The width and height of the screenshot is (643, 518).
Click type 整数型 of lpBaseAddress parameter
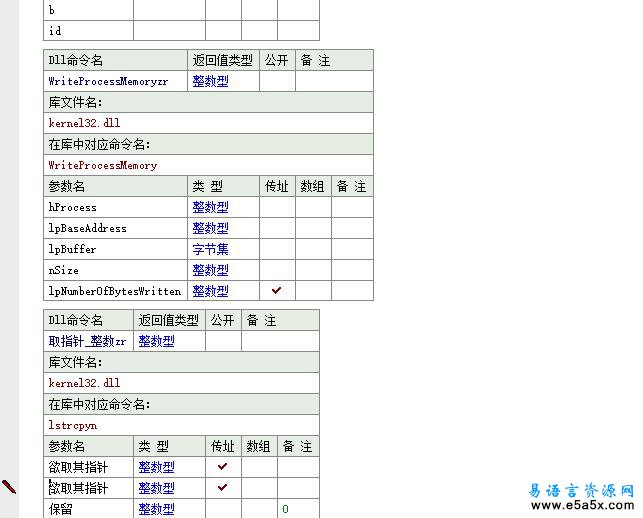(210, 228)
